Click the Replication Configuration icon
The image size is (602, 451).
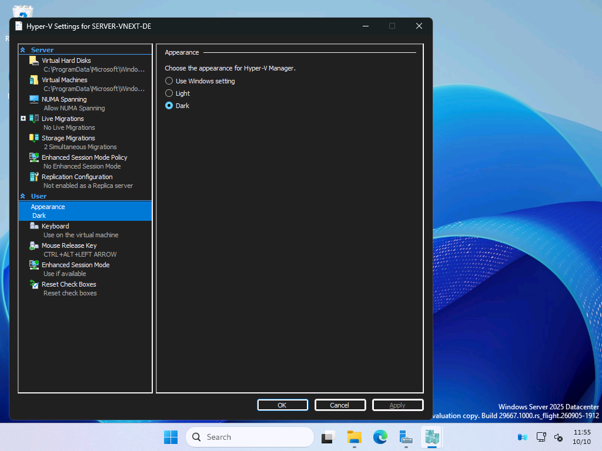[34, 177]
